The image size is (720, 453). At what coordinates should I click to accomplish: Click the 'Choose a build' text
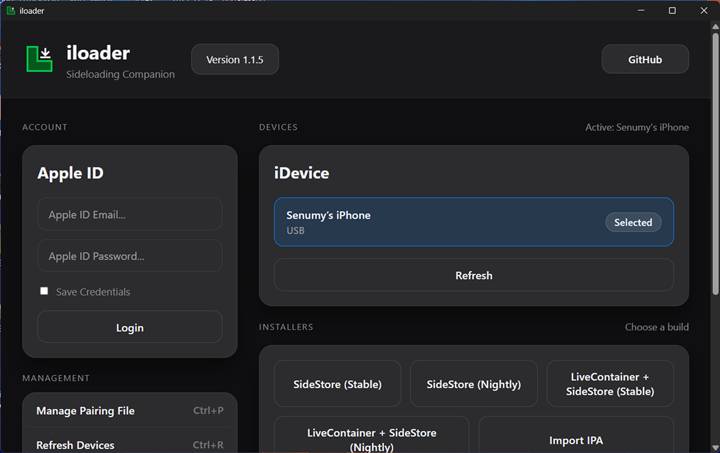click(x=657, y=327)
